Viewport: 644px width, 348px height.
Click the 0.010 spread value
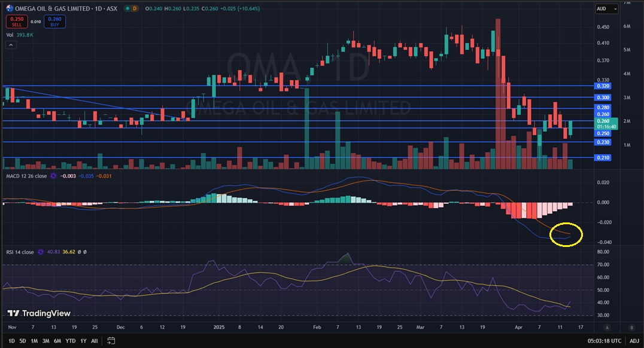(36, 22)
